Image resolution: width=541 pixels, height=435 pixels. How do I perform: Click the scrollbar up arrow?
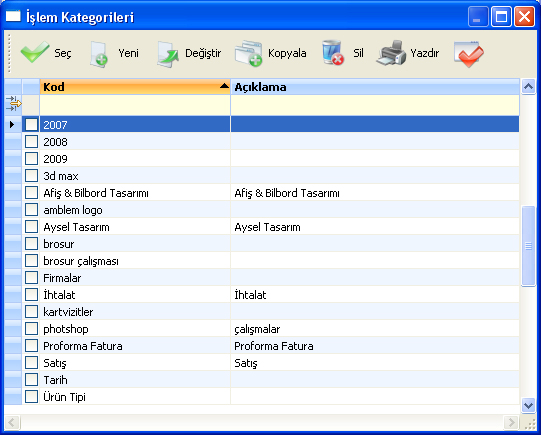click(x=528, y=86)
